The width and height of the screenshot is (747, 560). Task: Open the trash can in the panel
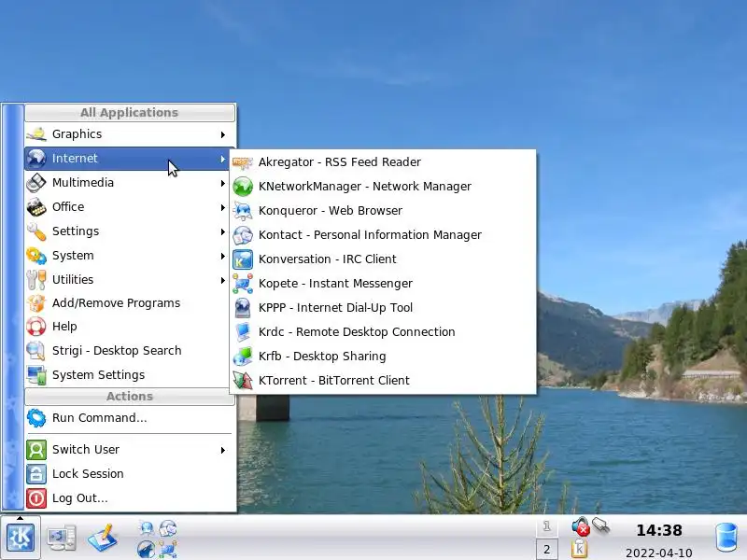(727, 539)
